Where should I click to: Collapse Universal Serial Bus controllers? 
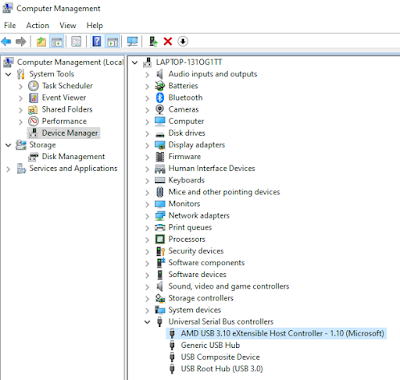147,322
